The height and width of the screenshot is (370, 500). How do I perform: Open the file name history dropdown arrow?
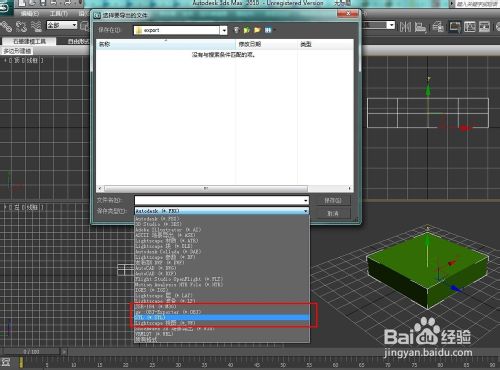coord(305,200)
